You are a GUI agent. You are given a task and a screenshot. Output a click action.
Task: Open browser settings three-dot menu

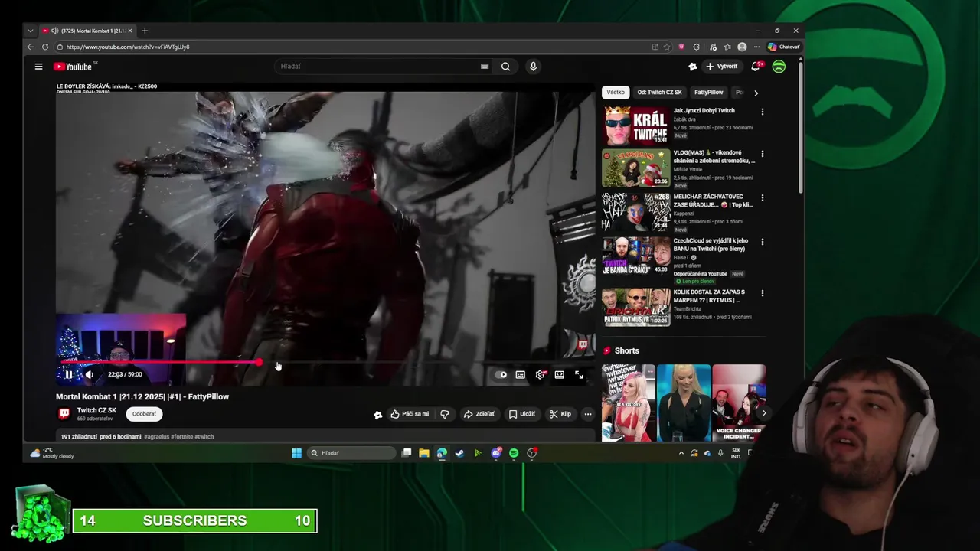[756, 47]
